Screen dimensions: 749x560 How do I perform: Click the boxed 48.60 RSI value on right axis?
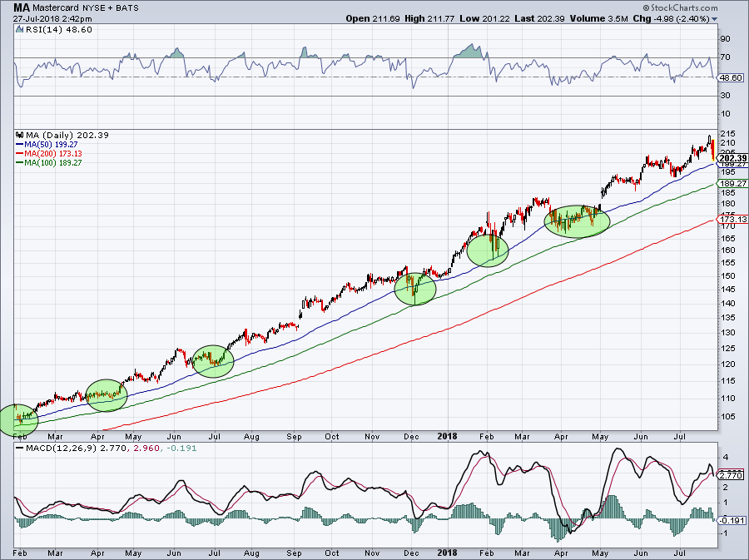(x=732, y=78)
